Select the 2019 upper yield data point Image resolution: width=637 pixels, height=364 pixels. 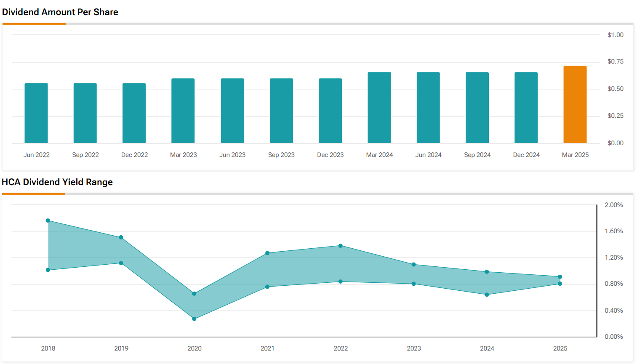121,237
